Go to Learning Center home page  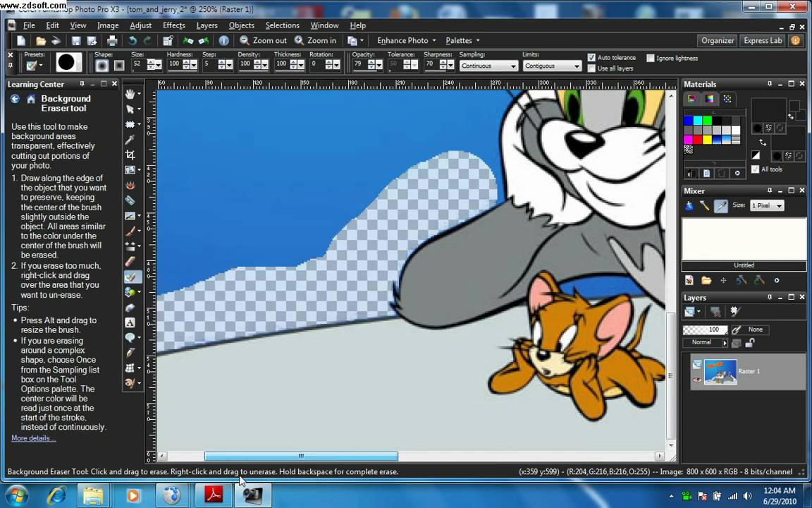click(31, 99)
